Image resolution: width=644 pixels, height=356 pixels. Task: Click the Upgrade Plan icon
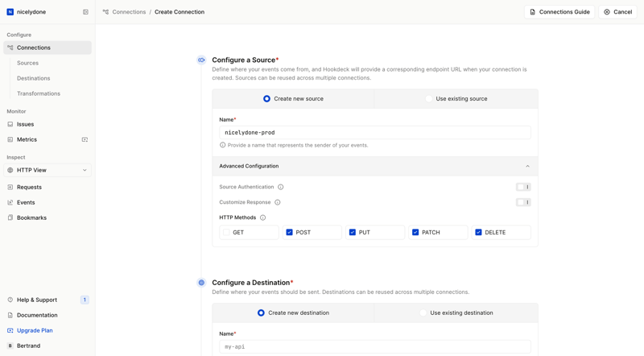(10, 330)
